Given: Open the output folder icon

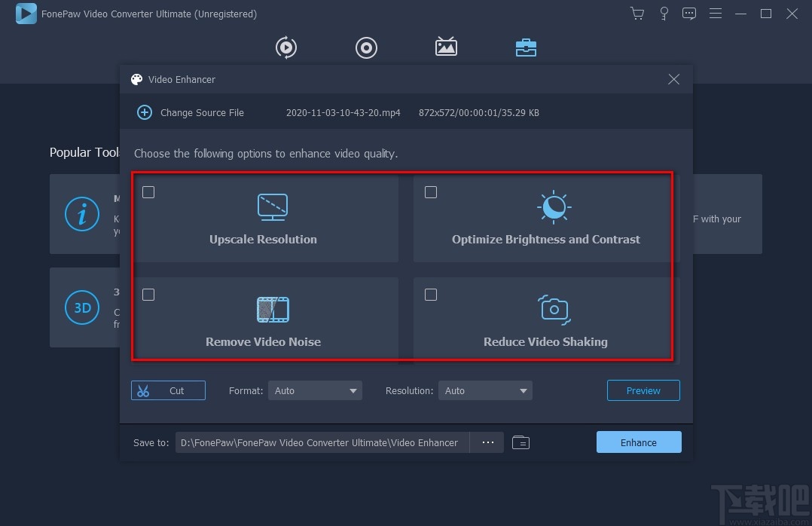Looking at the screenshot, I should (520, 442).
